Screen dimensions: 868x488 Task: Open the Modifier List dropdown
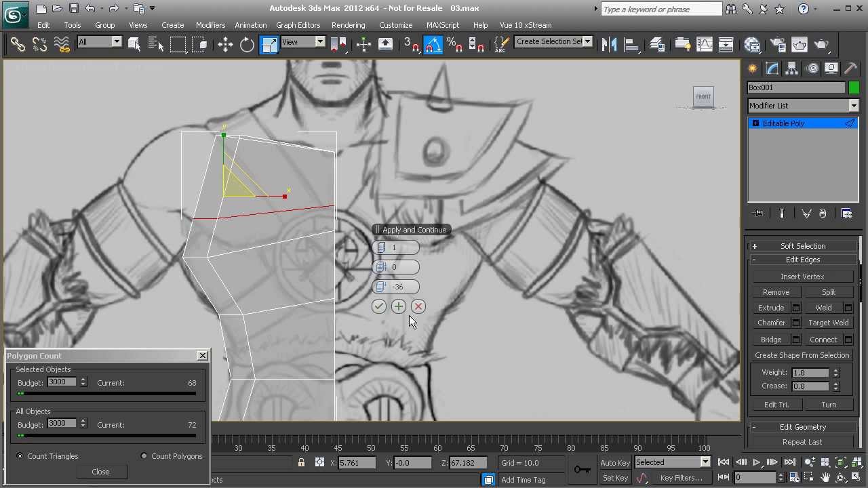(803, 106)
